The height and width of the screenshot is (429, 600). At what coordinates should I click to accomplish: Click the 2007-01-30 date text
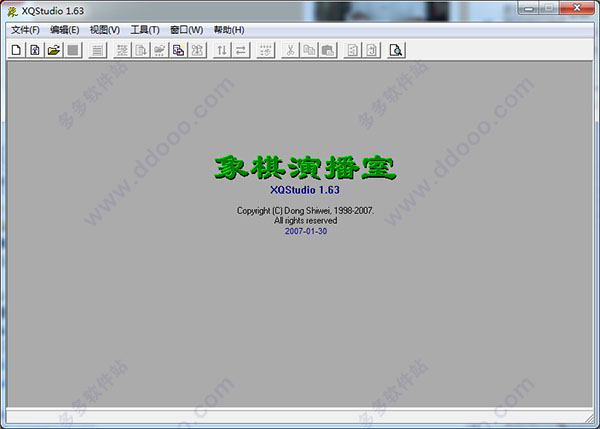pos(306,231)
